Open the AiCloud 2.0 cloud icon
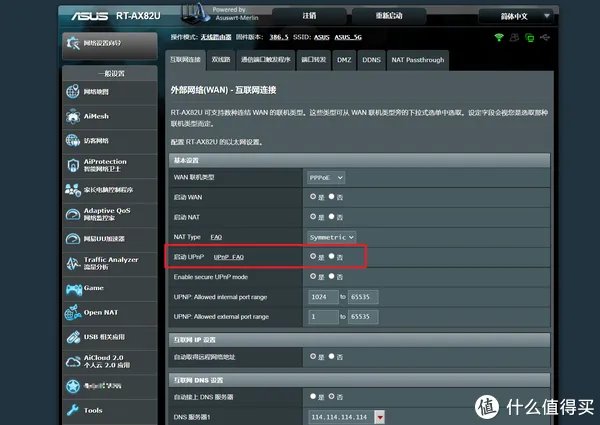The height and width of the screenshot is (425, 600). pyautogui.click(x=73, y=361)
